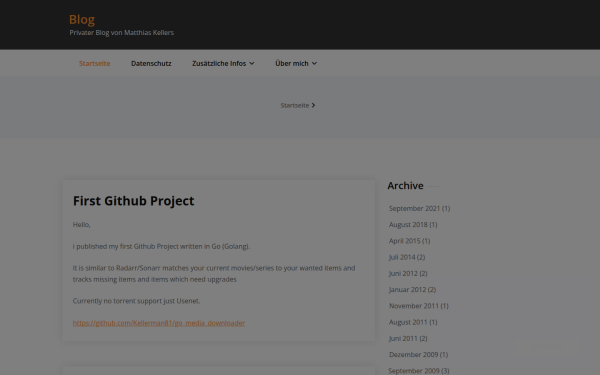This screenshot has height=375, width=600.
Task: Follow the go_media_downloader GitHub link
Action: pyautogui.click(x=159, y=323)
